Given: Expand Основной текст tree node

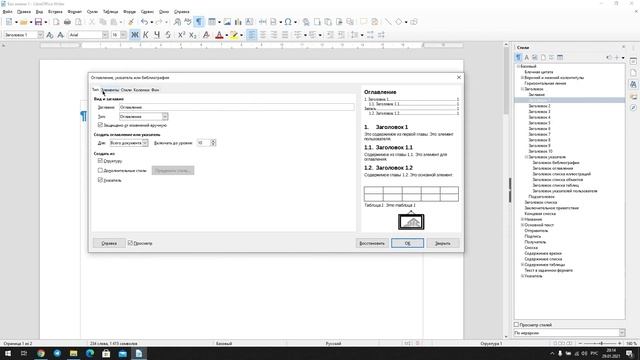Looking at the screenshot, I should point(522,225).
